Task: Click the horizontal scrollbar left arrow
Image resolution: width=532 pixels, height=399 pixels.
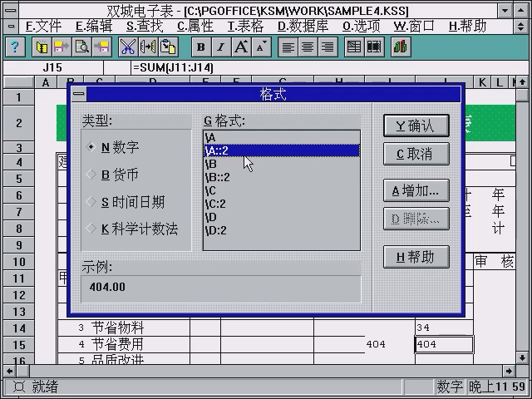Action: tap(9, 371)
